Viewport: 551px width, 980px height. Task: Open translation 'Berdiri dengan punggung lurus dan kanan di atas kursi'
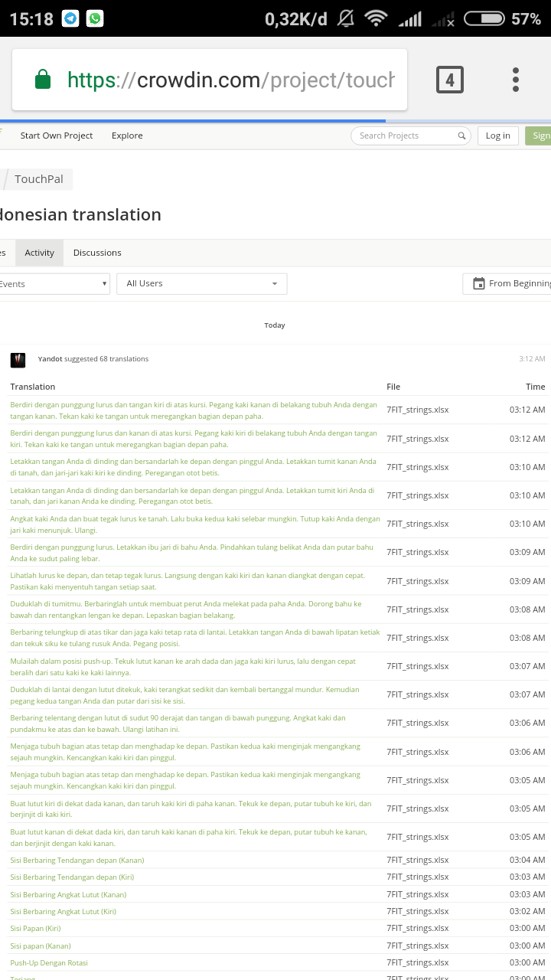coord(194,439)
